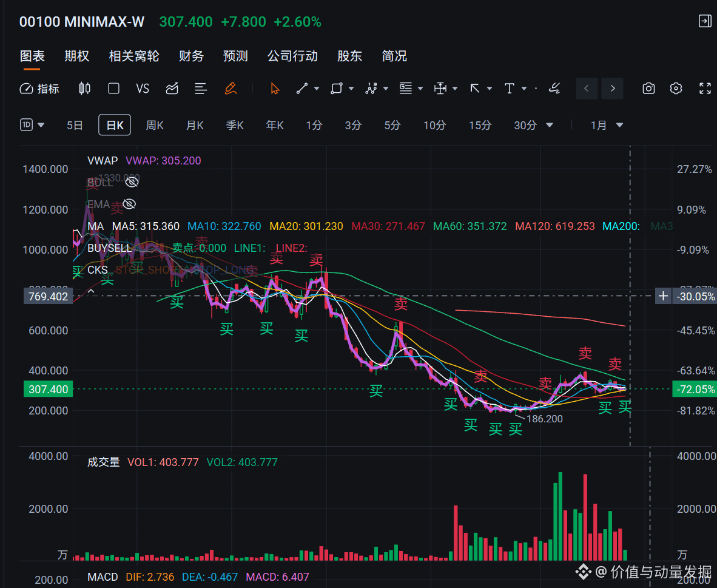
Task: Open the VS comparison tool
Action: [142, 89]
